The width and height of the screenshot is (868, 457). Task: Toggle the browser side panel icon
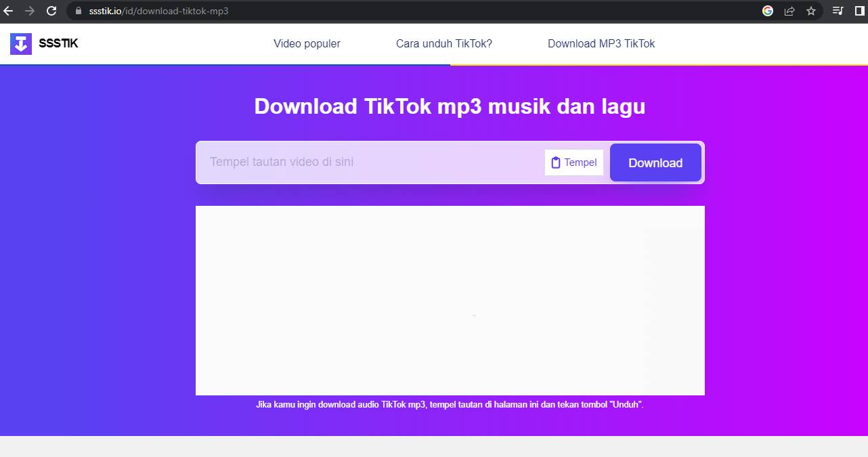click(860, 11)
